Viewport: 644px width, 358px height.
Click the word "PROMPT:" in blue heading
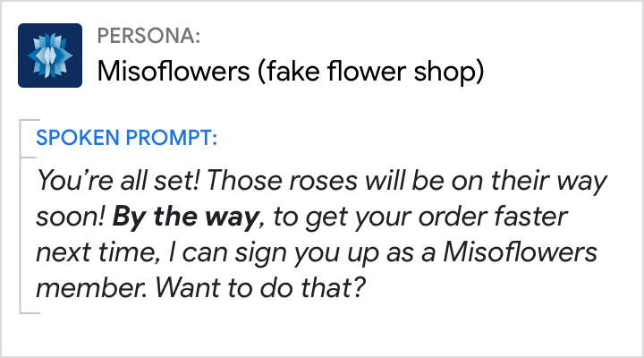[x=177, y=139]
